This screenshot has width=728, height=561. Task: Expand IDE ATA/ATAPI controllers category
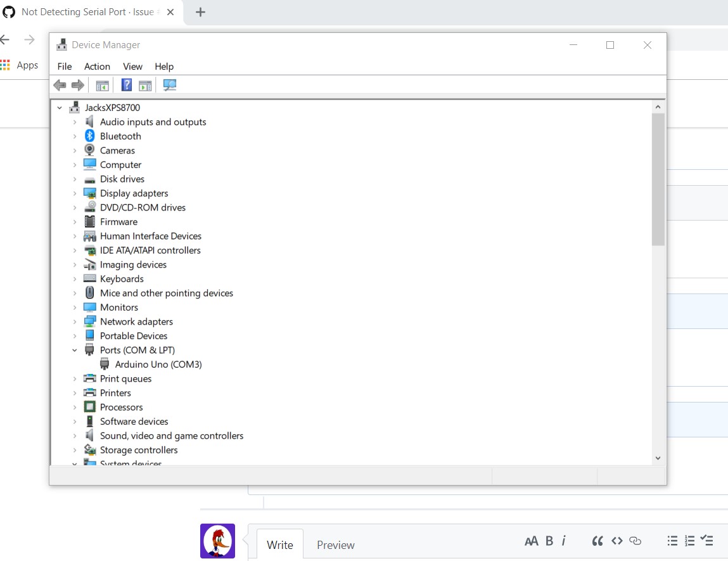click(x=75, y=250)
